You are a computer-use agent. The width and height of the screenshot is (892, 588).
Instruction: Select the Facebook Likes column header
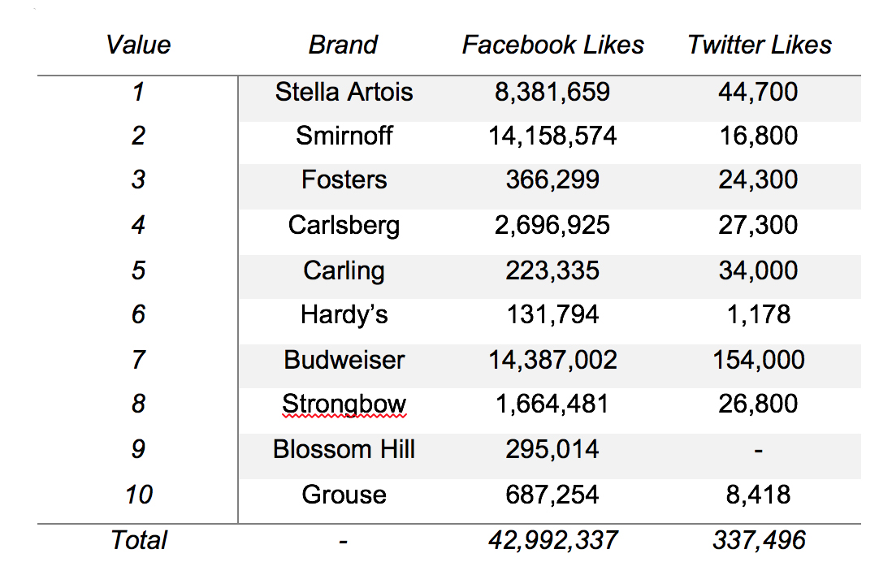pyautogui.click(x=552, y=45)
